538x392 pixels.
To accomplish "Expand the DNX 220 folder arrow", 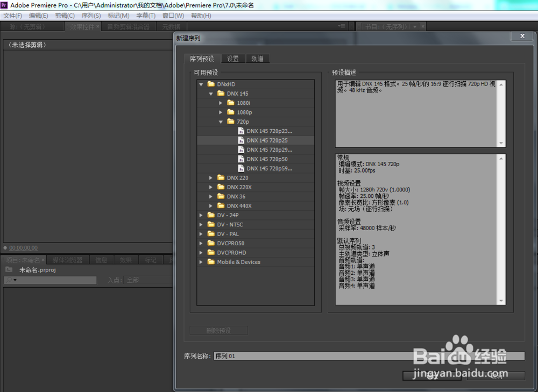I will click(211, 177).
